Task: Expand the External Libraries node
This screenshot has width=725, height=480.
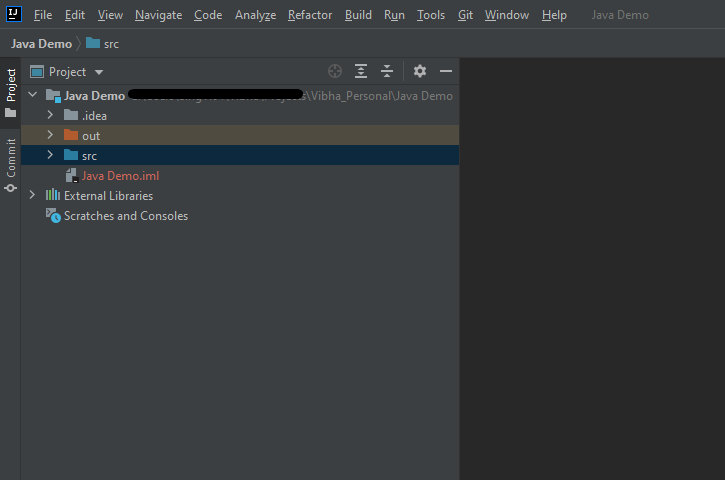Action: [33, 196]
